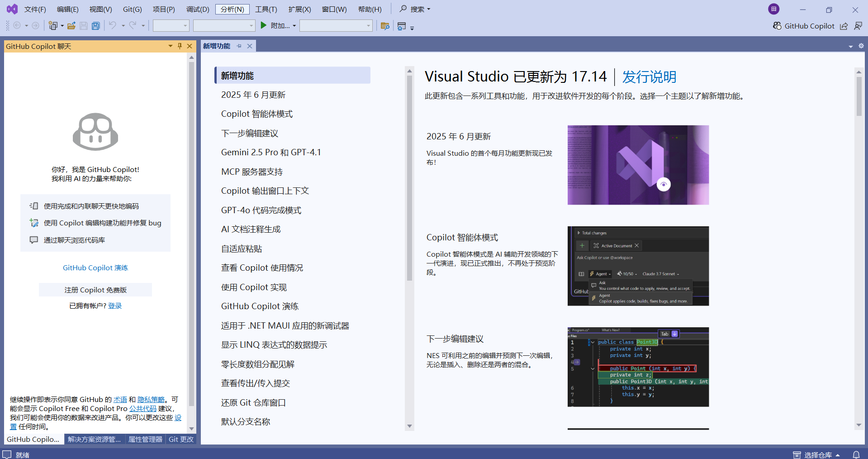The height and width of the screenshot is (459, 868).
Task: Click the Find in Files folder icon
Action: [385, 26]
